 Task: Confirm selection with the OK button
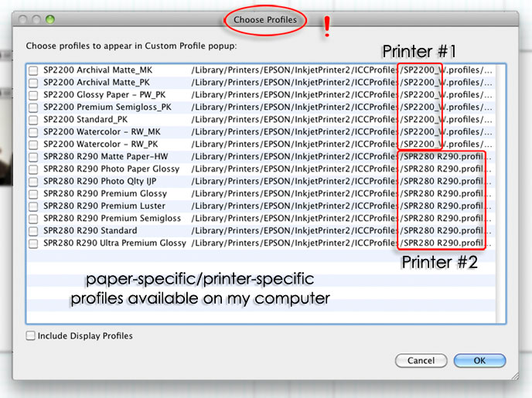click(x=479, y=361)
